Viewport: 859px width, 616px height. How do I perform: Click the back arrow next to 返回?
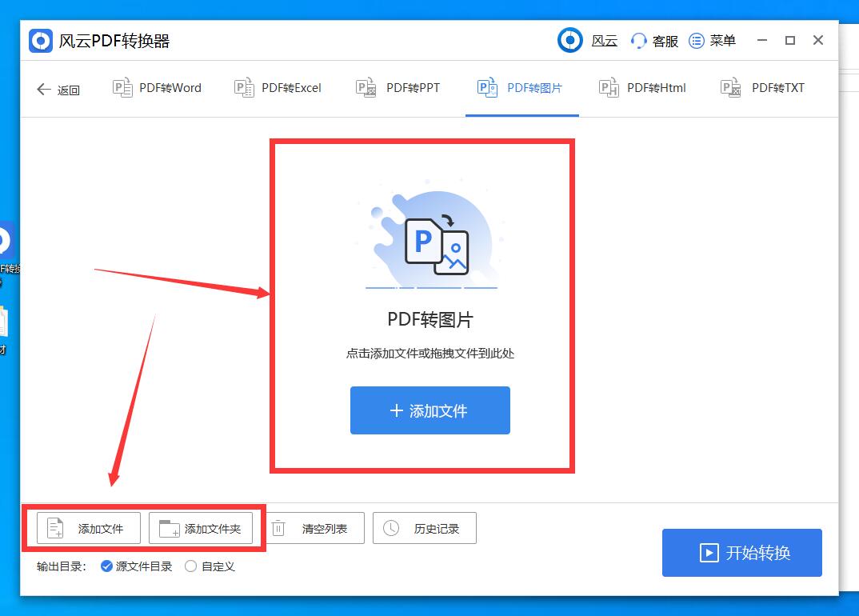(x=45, y=89)
